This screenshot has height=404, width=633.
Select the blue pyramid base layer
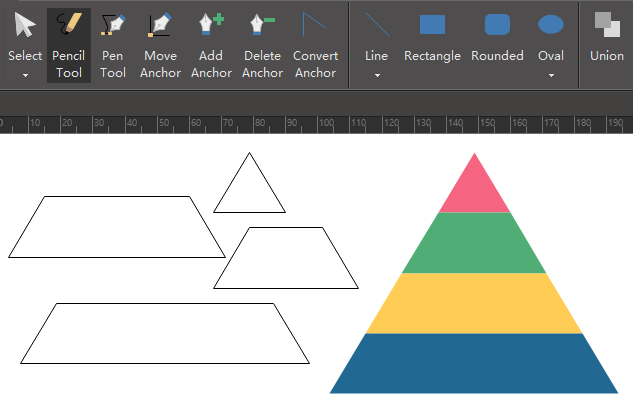[474, 363]
